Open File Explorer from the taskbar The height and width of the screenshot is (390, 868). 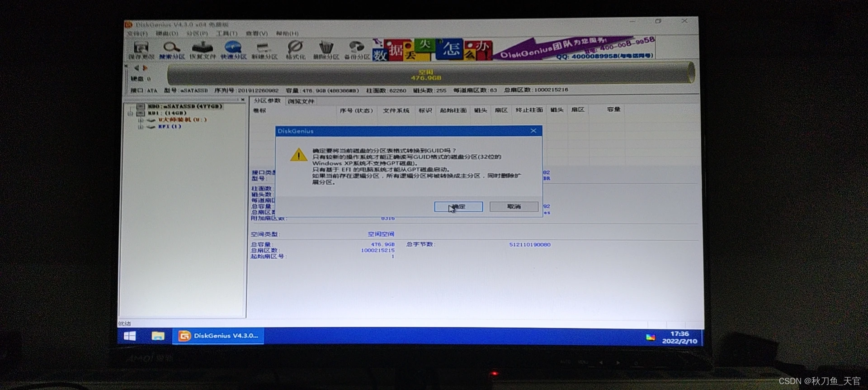(x=158, y=336)
